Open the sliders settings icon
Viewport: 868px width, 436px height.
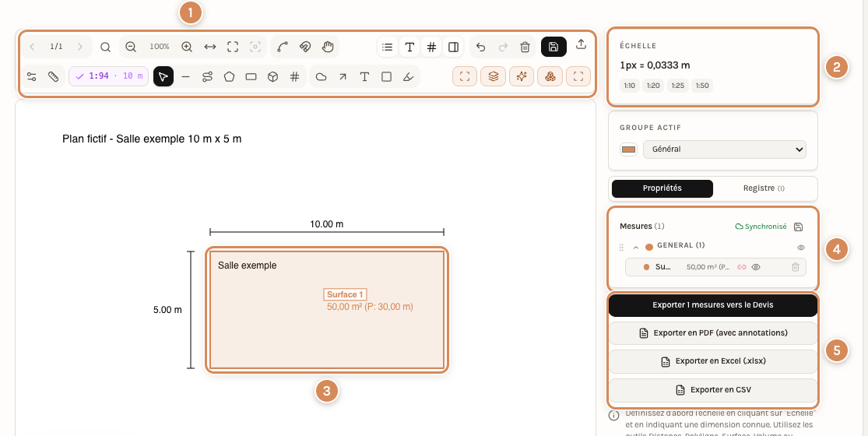coord(32,77)
